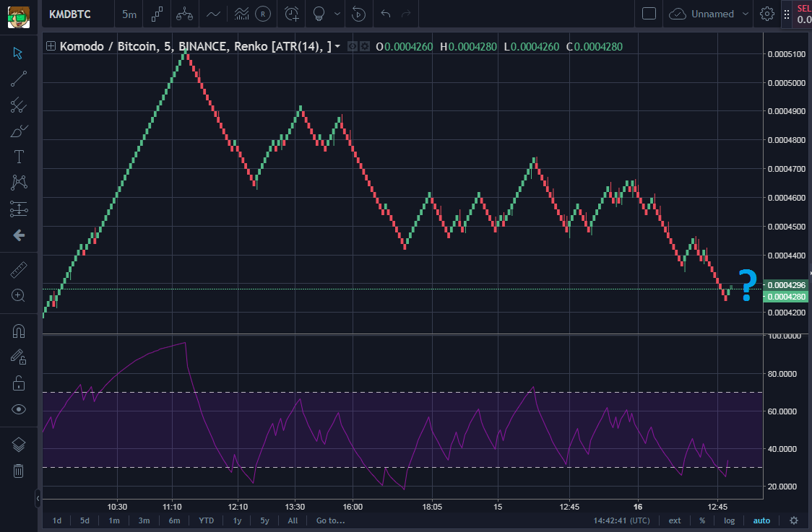The height and width of the screenshot is (532, 812).
Task: Open the financials chart icon
Action: click(x=241, y=14)
